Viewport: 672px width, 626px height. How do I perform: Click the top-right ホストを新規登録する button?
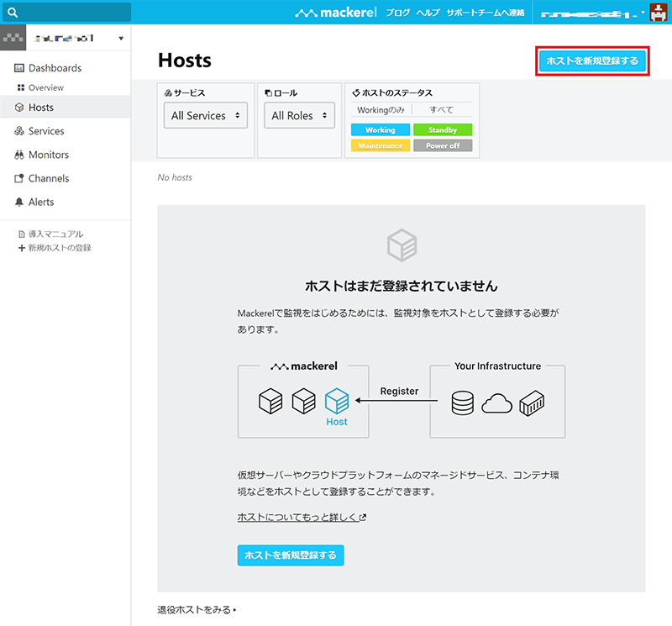click(592, 61)
